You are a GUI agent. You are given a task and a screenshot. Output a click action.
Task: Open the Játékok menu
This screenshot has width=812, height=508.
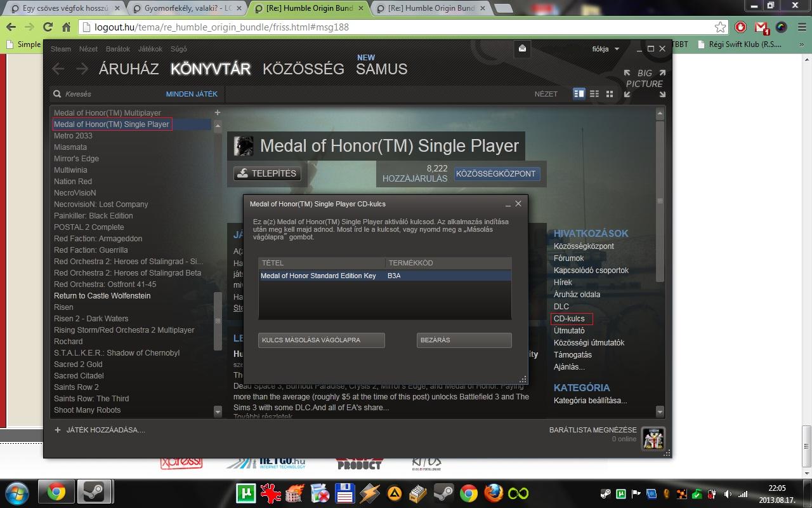[x=150, y=49]
